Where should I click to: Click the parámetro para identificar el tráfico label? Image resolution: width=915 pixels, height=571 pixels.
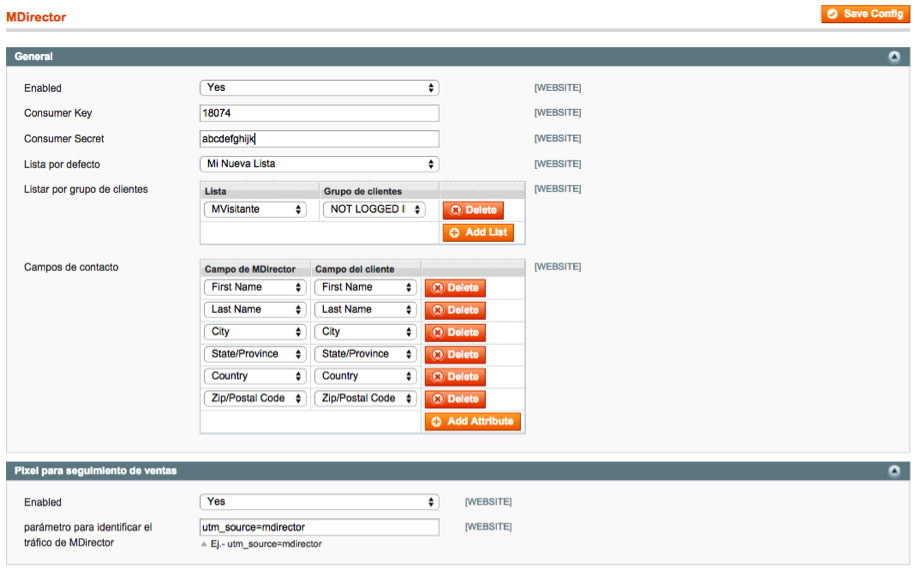88,535
